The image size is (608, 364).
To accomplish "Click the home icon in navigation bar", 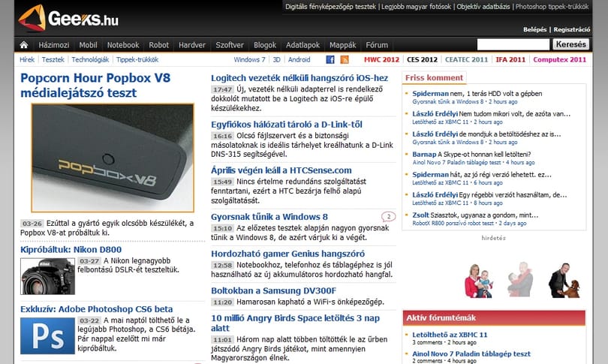I will click(24, 45).
